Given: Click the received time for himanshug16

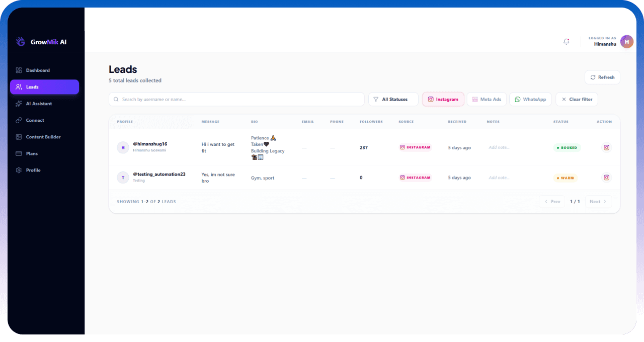Looking at the screenshot, I should coord(459,148).
